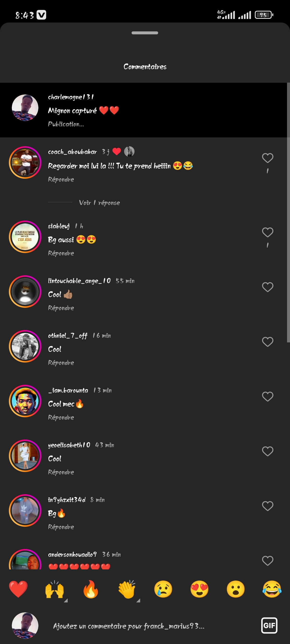Image resolution: width=290 pixels, height=644 pixels.
Task: Open in9yhzxit34d's username profile link
Action: [67, 500]
